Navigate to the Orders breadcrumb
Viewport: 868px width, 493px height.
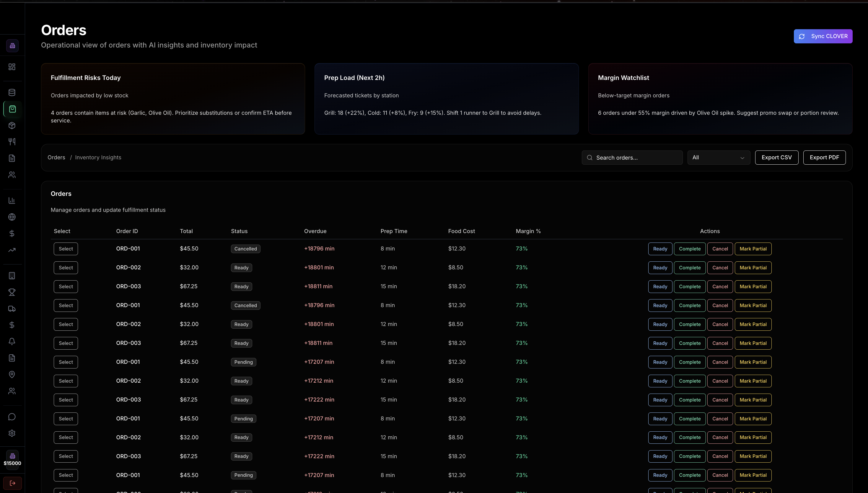(x=56, y=157)
